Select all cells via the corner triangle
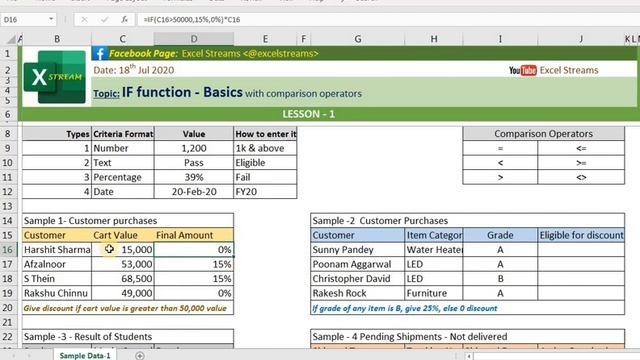 point(11,39)
